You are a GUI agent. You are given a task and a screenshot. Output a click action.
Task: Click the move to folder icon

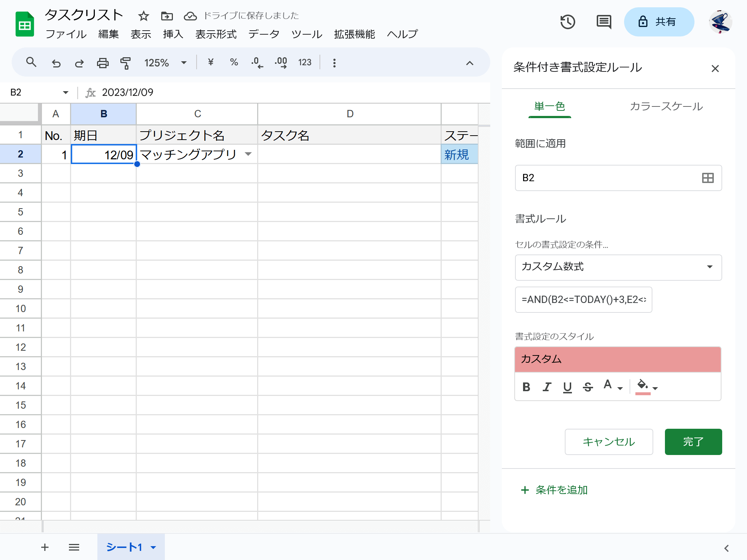tap(167, 16)
